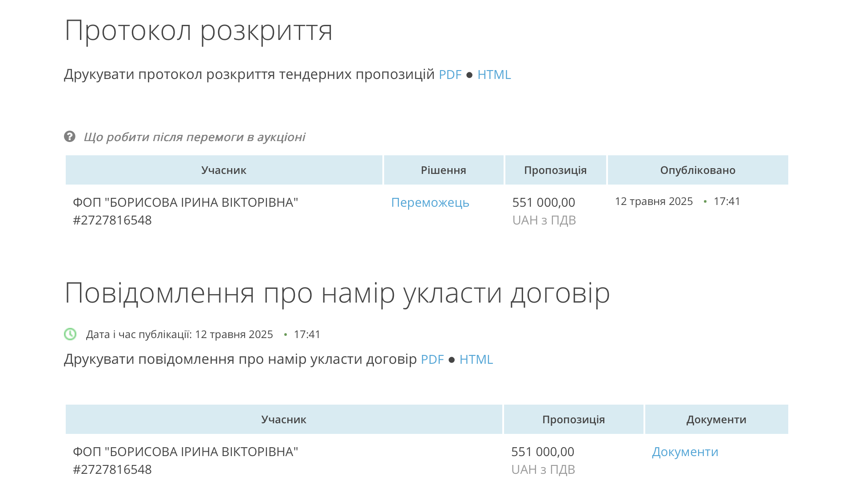
Task: Download PDF of повідомлення про намір укласти договір
Action: [432, 359]
